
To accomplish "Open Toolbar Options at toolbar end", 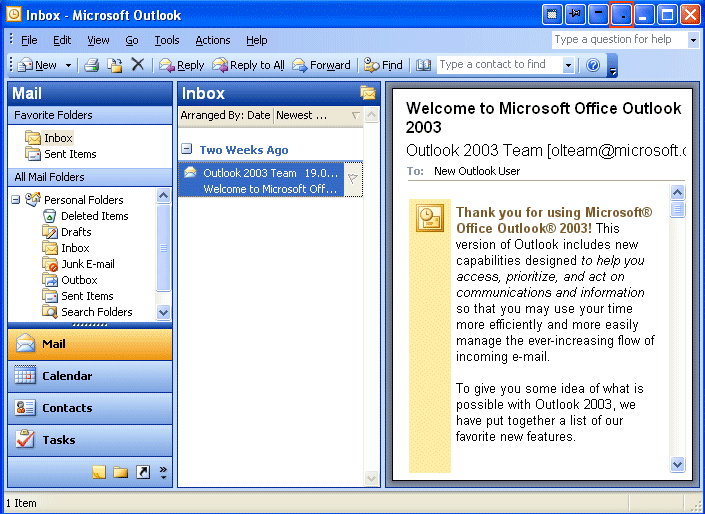I will coord(612,65).
